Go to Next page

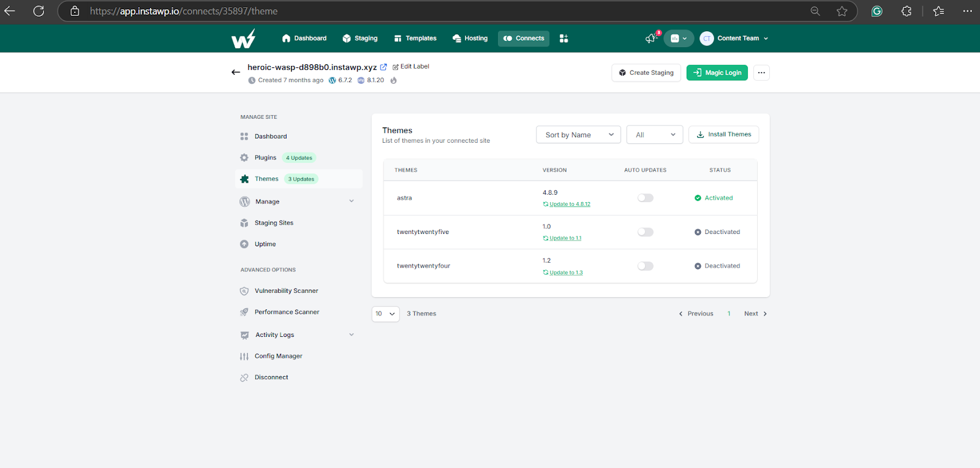(756, 314)
